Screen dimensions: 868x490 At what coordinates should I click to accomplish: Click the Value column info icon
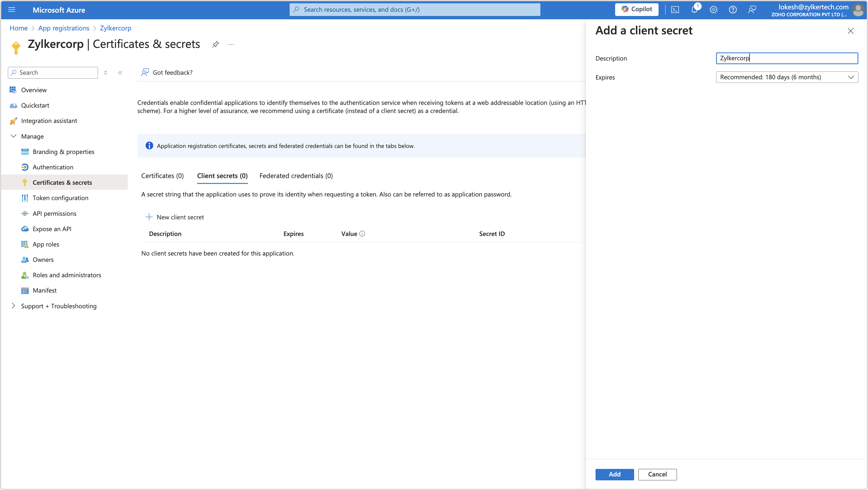pyautogui.click(x=362, y=234)
